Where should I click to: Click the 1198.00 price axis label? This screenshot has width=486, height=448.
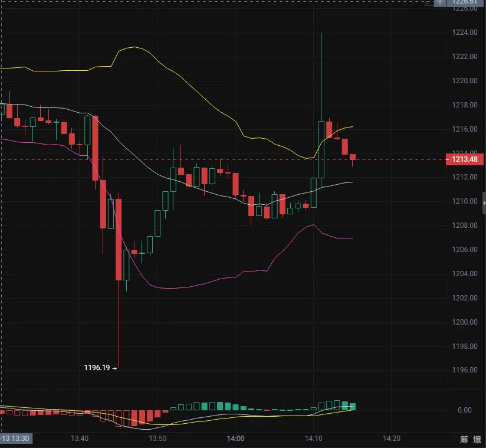tap(465, 346)
